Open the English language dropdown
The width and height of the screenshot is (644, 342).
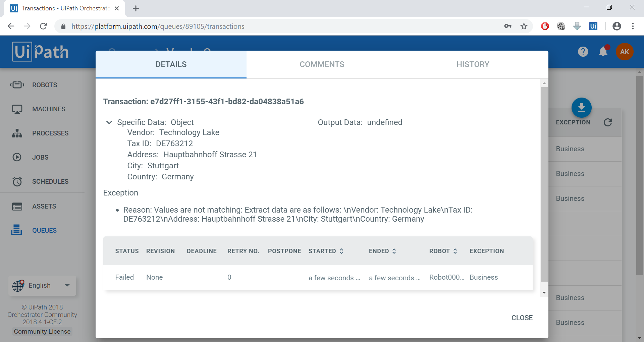(x=42, y=285)
